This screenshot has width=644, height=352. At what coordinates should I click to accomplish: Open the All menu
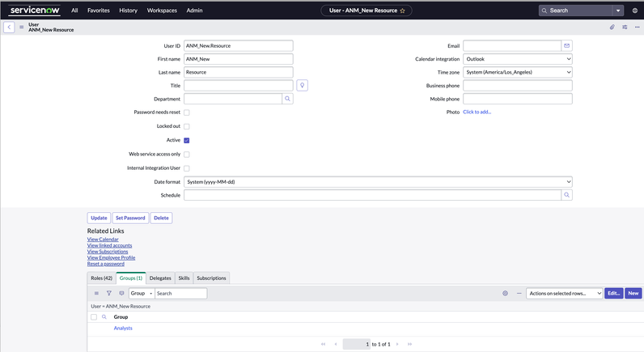click(74, 11)
